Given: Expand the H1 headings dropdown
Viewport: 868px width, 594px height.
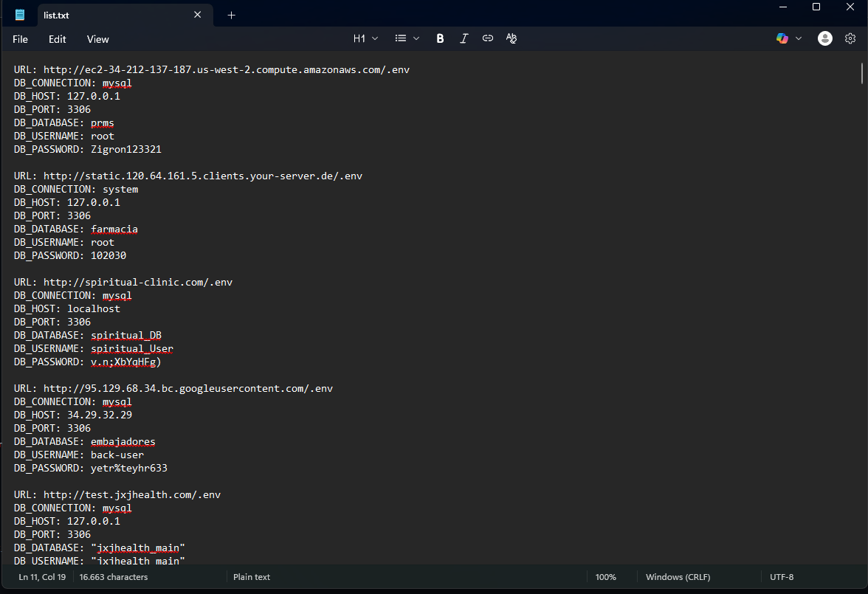Looking at the screenshot, I should coord(365,38).
